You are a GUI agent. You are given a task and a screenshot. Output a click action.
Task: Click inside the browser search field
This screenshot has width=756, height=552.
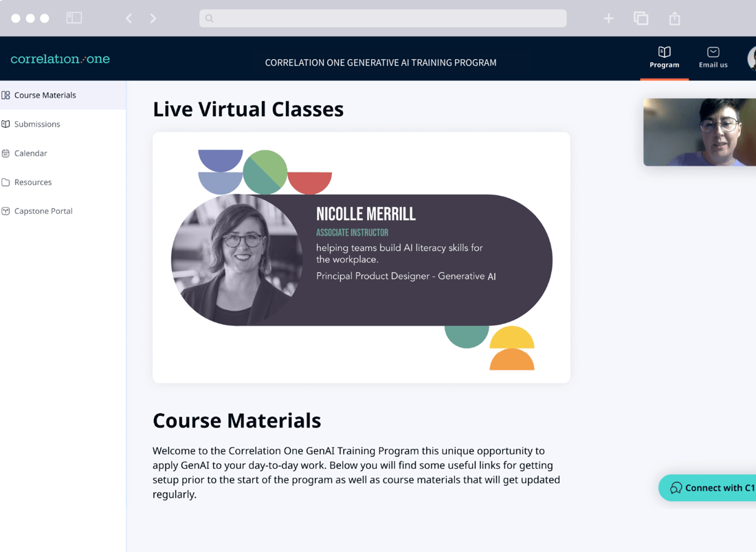tap(383, 19)
